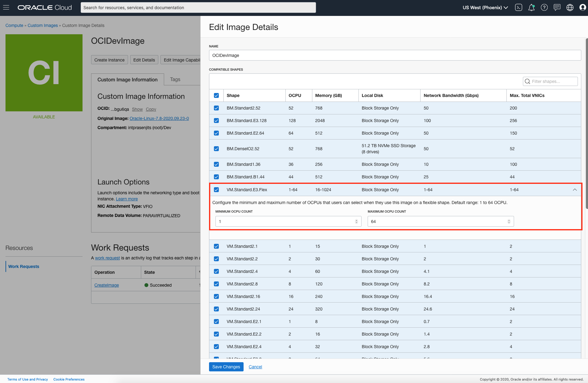The image size is (588, 383).
Task: Uncheck the VM.Standard2.8 shape checkbox
Action: coord(216,284)
